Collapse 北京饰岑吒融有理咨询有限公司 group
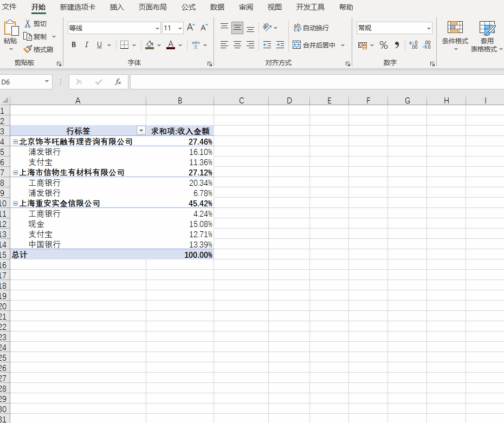The image size is (504, 423). (x=15, y=142)
